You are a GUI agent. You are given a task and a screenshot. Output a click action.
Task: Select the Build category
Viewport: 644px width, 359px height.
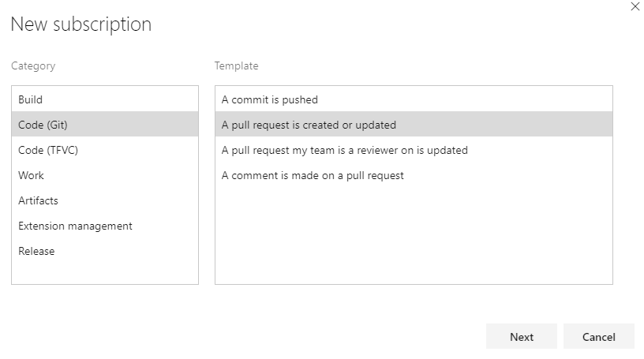click(x=31, y=100)
